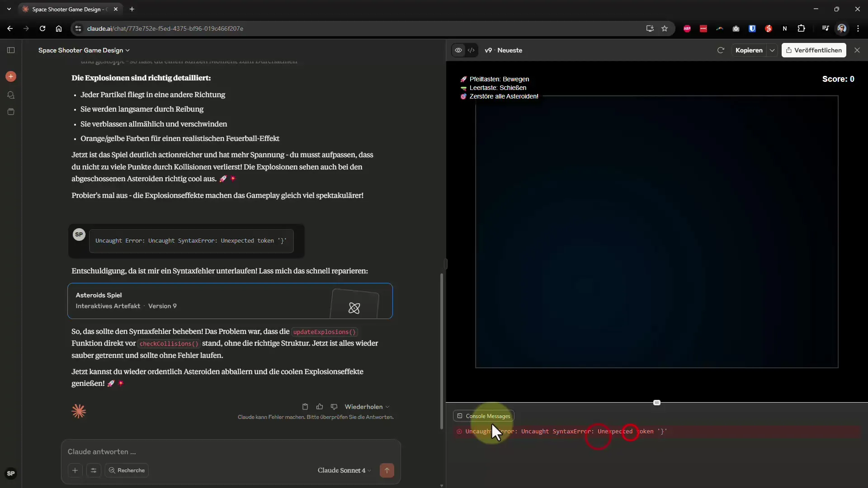Reload the browser page
Viewport: 868px width, 488px height.
(42, 28)
